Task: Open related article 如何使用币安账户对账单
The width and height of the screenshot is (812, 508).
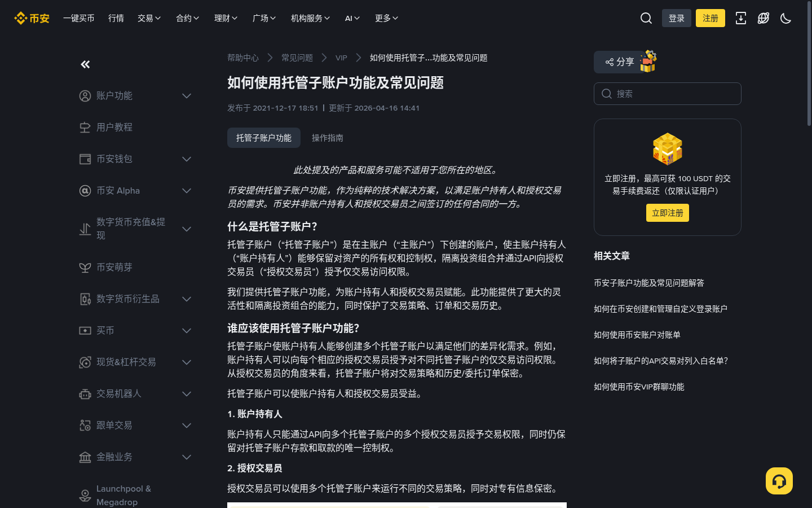Action: click(x=637, y=335)
